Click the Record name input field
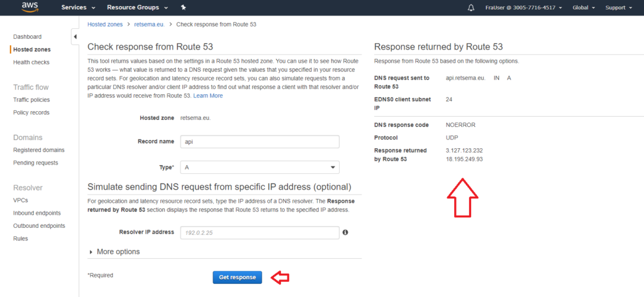Image resolution: width=644 pixels, height=297 pixels. point(260,142)
